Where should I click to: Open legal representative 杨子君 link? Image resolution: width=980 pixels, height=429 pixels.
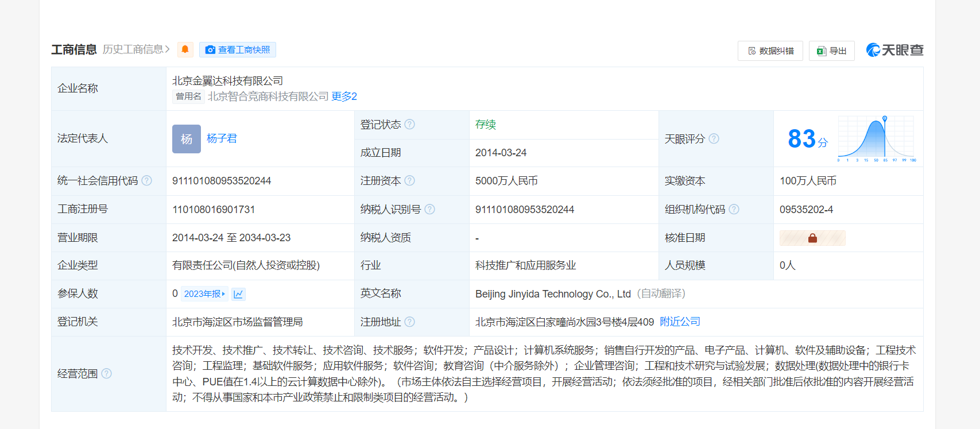222,138
